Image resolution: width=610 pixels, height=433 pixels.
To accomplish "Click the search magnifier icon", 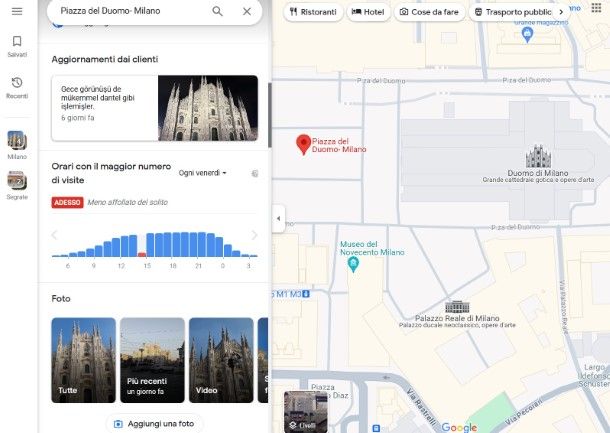I will [x=217, y=11].
